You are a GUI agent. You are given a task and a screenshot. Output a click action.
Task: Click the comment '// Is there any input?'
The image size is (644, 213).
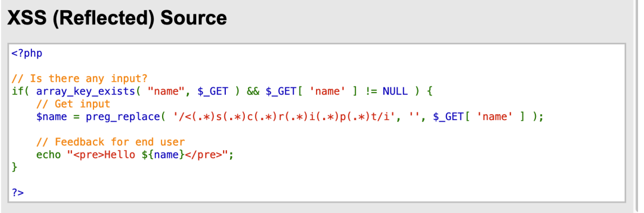[79, 78]
